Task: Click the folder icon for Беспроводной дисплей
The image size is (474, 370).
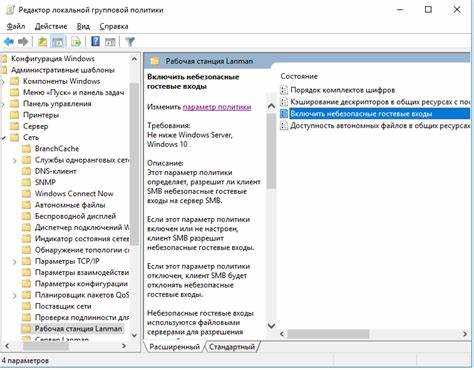Action: coord(26,216)
